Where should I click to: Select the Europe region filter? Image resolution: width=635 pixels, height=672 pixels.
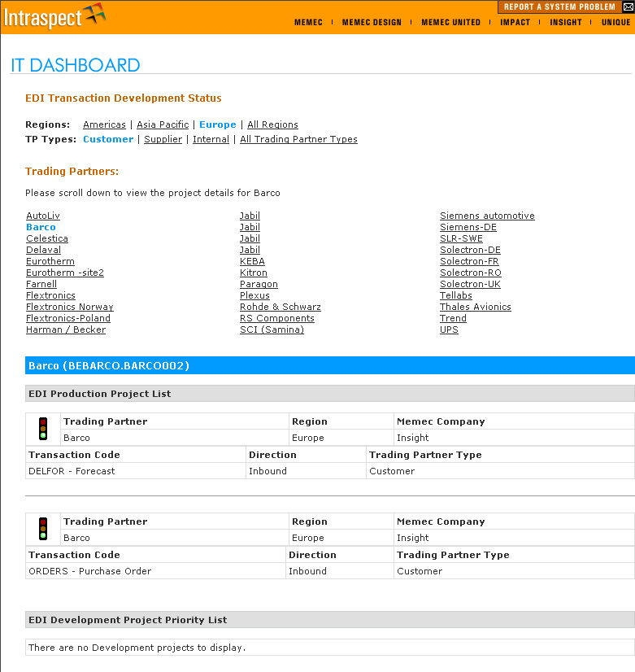tap(218, 124)
